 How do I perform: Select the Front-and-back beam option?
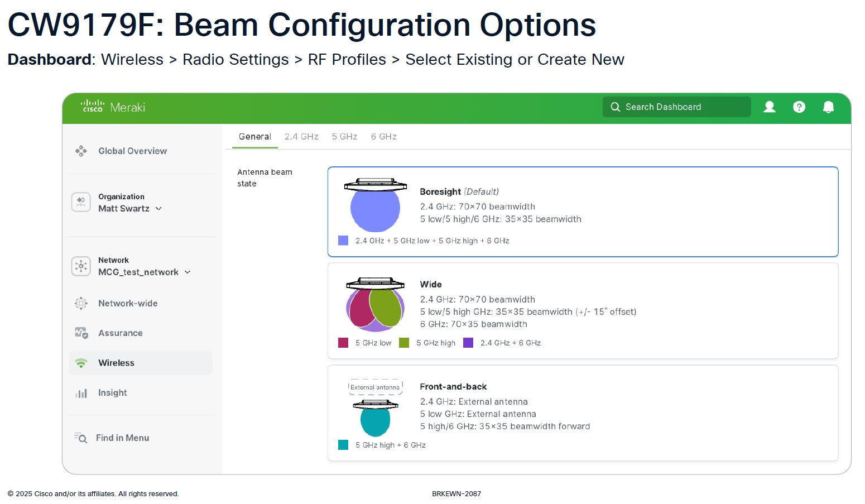pyautogui.click(x=583, y=413)
